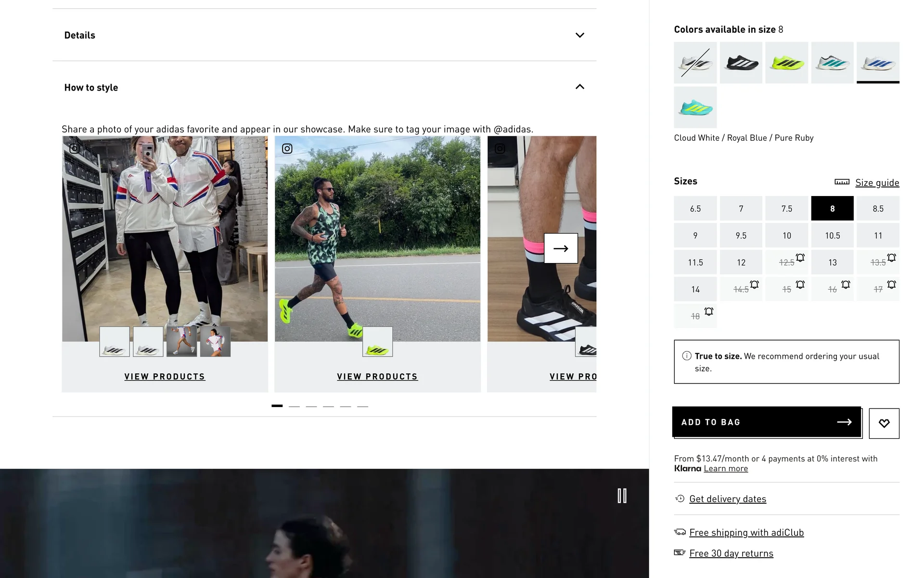The height and width of the screenshot is (578, 924).
Task: Click the notify bell on size 18
Action: click(708, 312)
